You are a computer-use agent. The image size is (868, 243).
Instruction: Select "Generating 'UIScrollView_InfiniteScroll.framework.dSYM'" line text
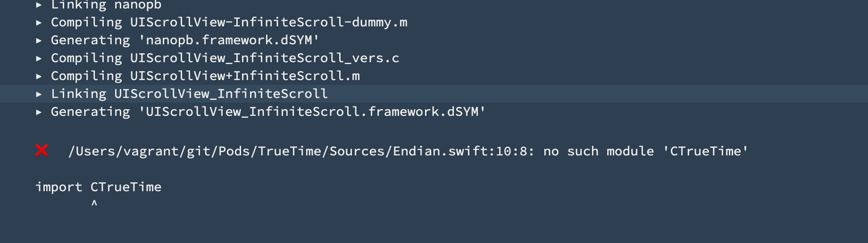pos(268,112)
